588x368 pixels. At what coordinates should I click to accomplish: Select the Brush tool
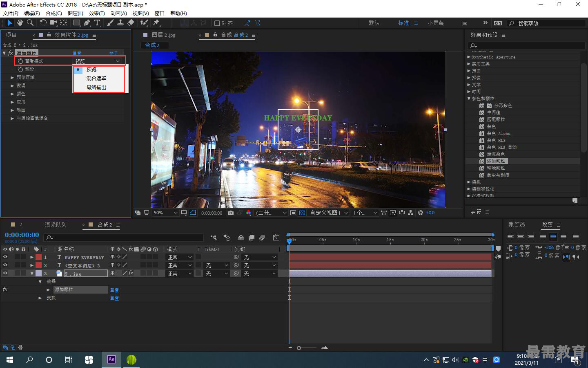pyautogui.click(x=110, y=23)
